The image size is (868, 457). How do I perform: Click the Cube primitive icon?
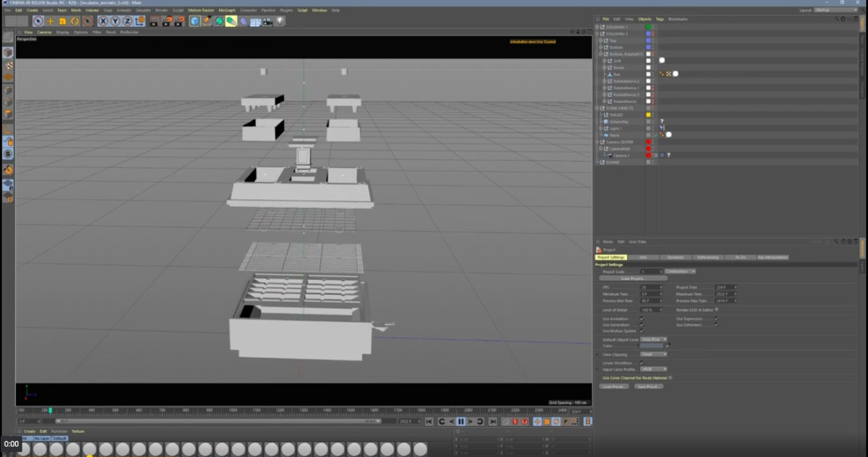click(x=194, y=21)
